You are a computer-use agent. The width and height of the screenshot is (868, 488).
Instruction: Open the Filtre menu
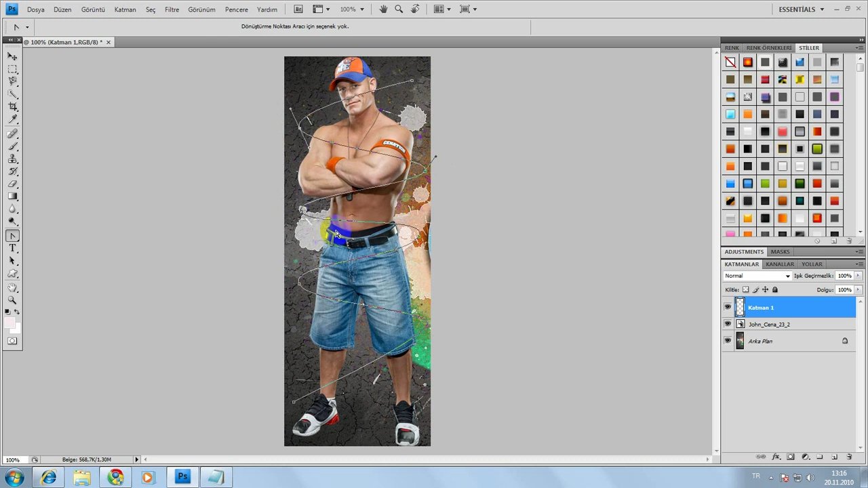point(172,9)
